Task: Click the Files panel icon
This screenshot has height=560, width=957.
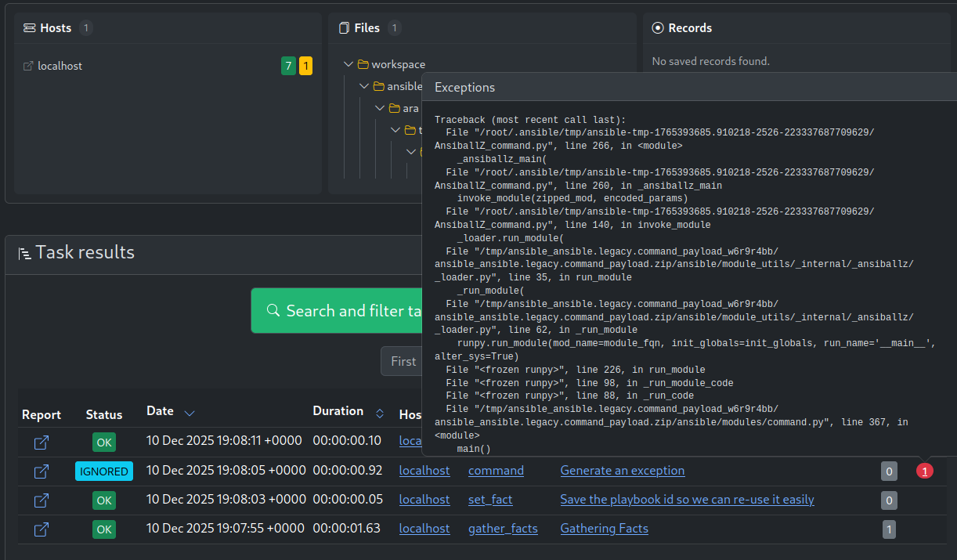Action: click(x=344, y=28)
